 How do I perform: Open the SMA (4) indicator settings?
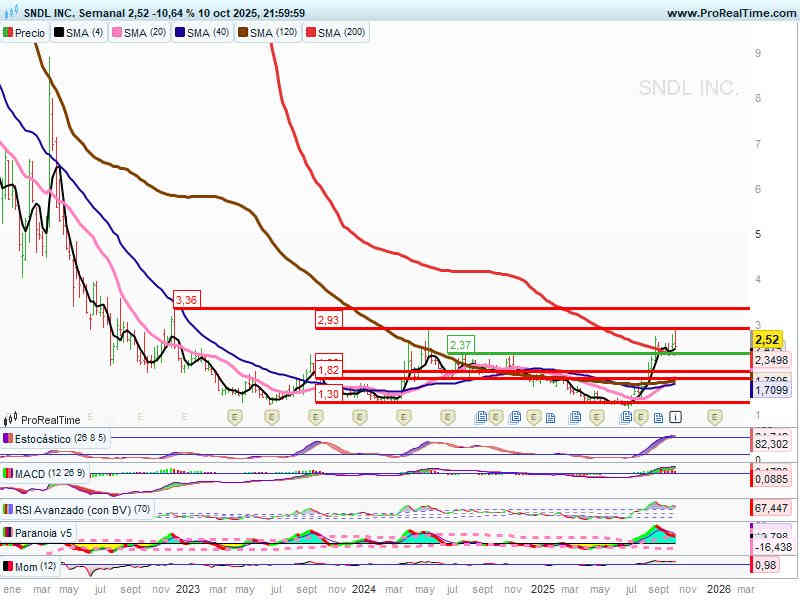(84, 33)
